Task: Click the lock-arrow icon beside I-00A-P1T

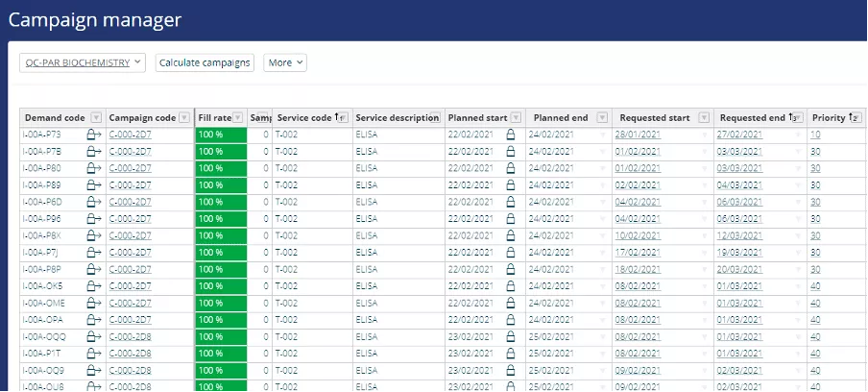Action: [94, 355]
